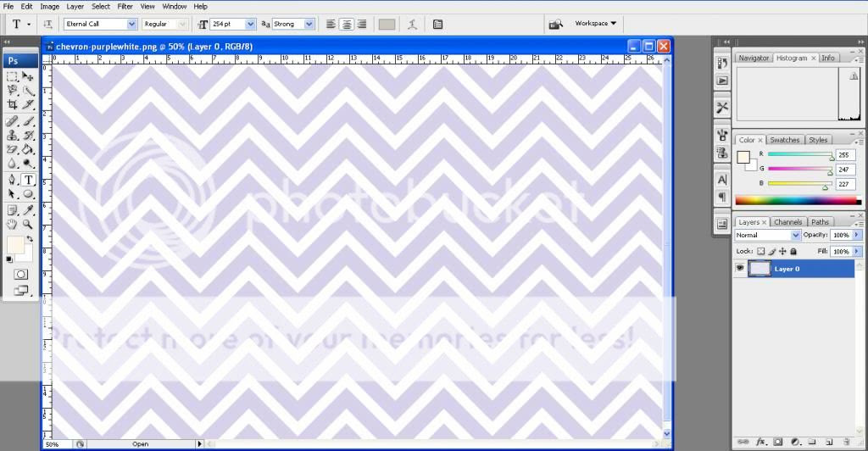Select the Ellipse shape tool

[x=28, y=194]
